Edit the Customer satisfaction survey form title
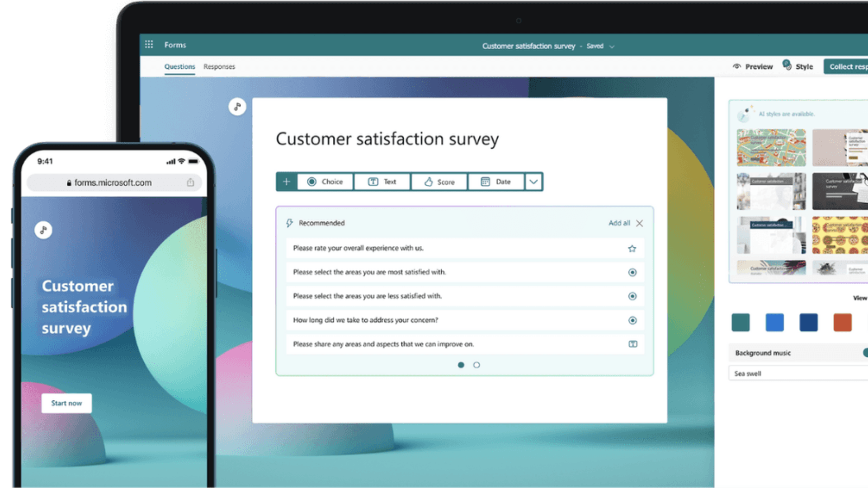Image resolution: width=868 pixels, height=488 pixels. (387, 139)
